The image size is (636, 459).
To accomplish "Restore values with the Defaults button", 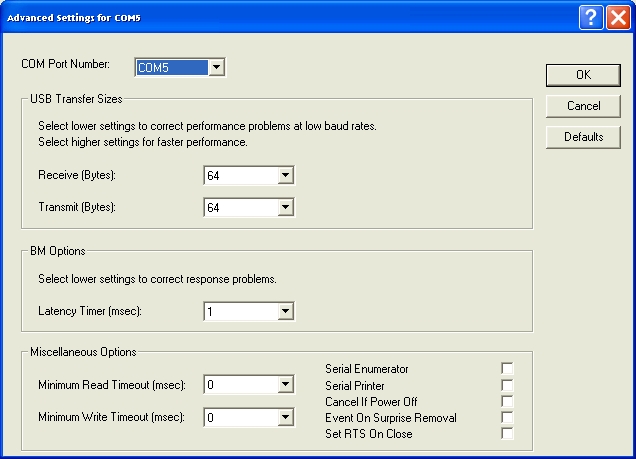I will [583, 137].
